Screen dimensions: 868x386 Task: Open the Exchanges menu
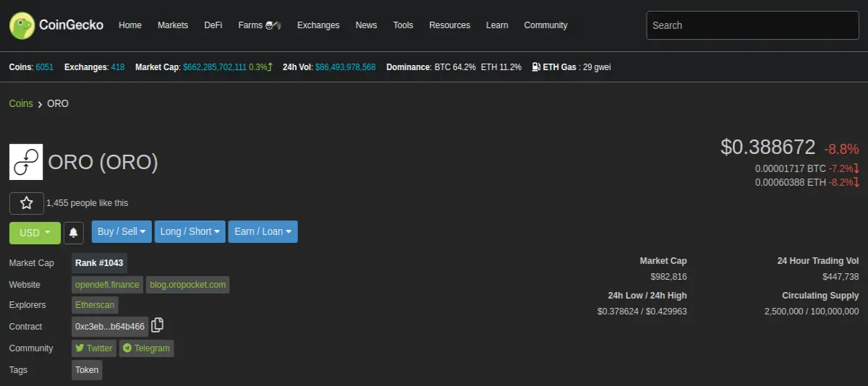(318, 25)
